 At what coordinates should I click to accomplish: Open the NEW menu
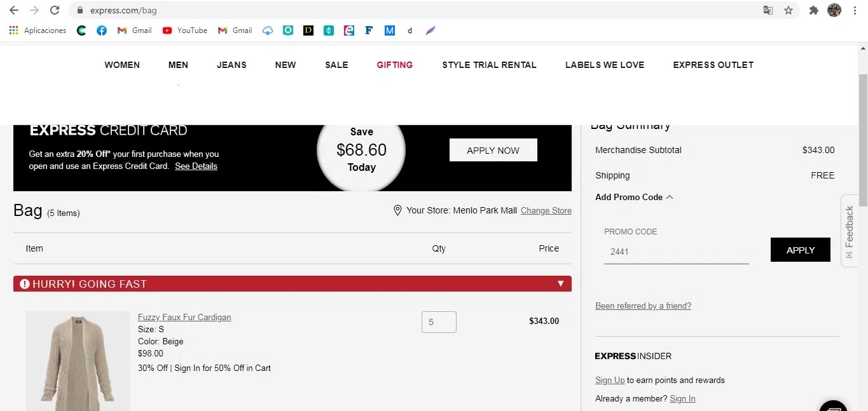pos(286,65)
